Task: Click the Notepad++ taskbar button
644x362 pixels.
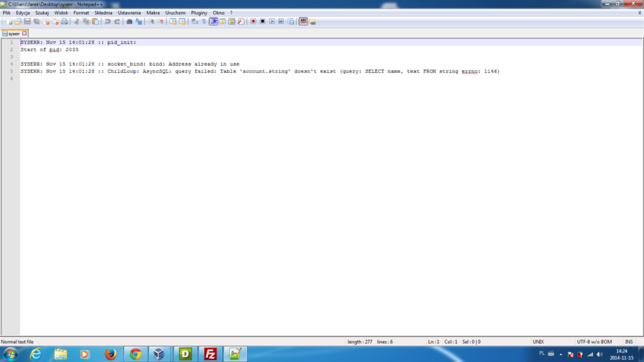Action: tap(235, 354)
